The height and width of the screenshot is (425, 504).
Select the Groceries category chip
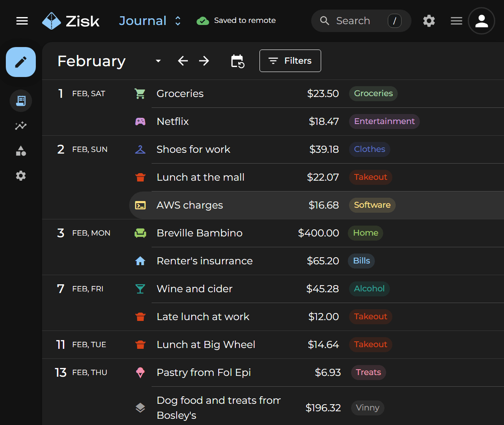(x=373, y=94)
